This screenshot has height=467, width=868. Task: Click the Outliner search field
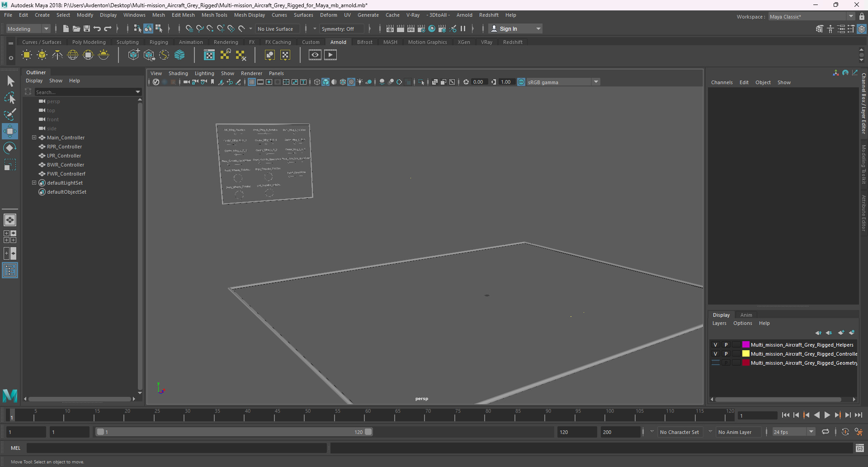[85, 92]
